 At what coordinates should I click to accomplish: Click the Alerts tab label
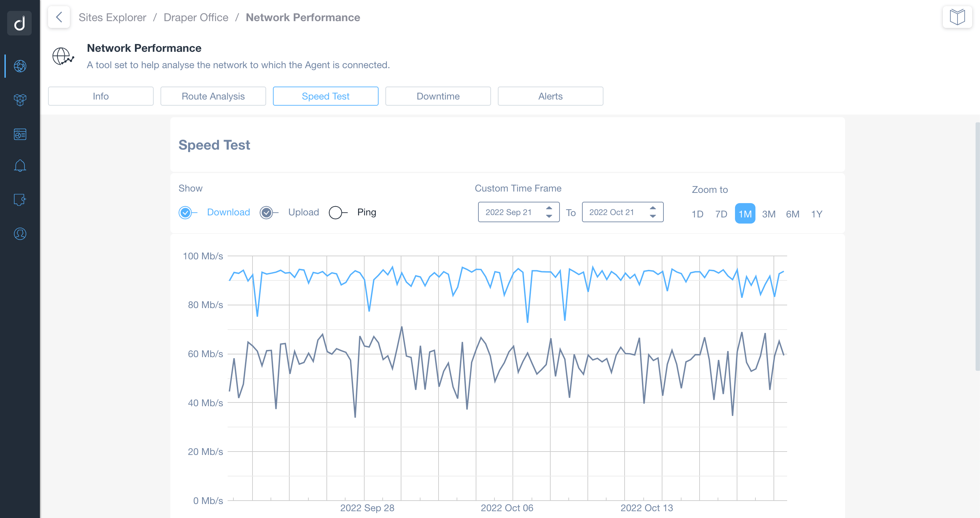(551, 96)
